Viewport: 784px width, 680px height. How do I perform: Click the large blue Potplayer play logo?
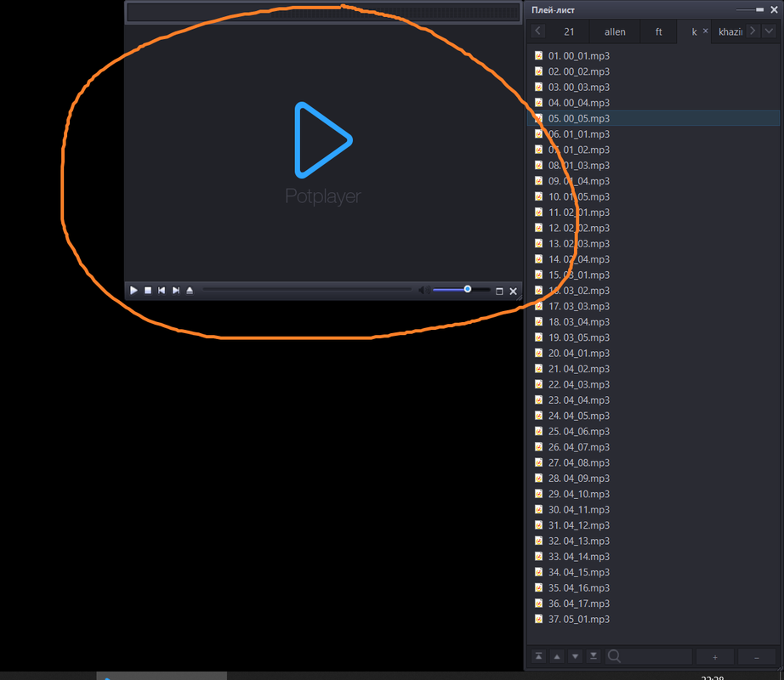click(x=323, y=140)
